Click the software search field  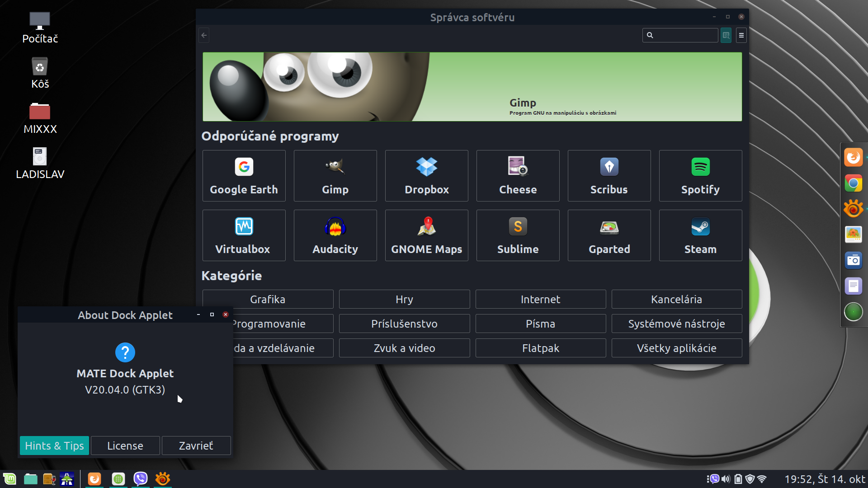[685, 35]
